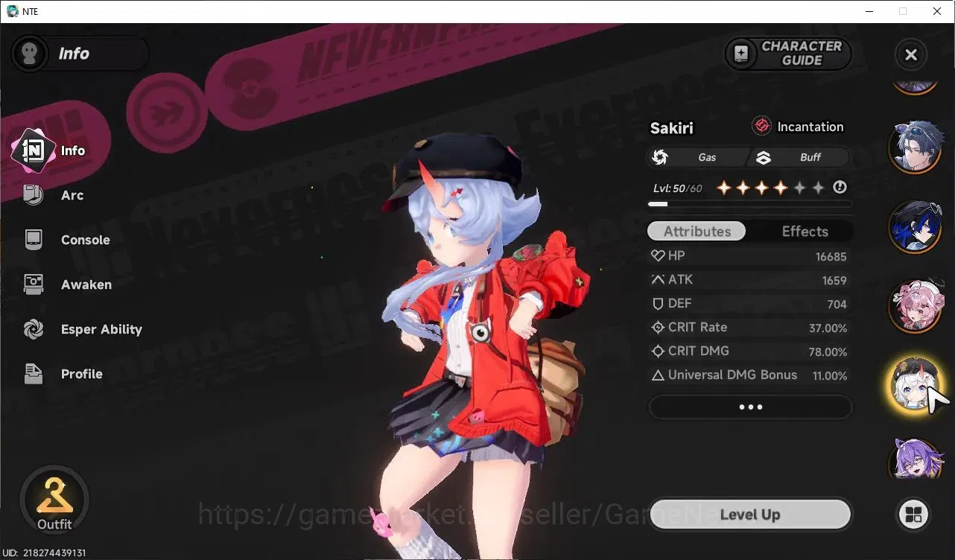
Task: Select the Gas attribute tag
Action: tap(697, 157)
